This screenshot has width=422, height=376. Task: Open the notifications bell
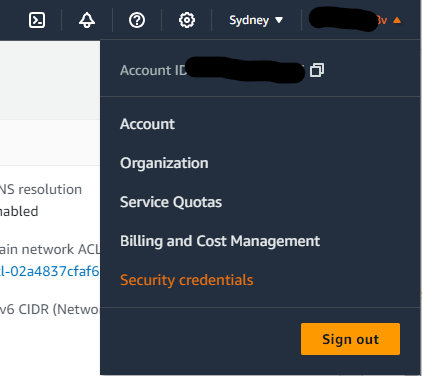point(87,20)
